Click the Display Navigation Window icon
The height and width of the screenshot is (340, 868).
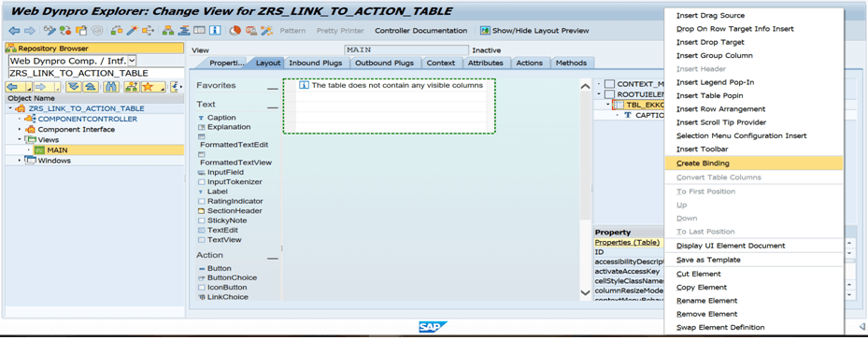click(x=184, y=31)
